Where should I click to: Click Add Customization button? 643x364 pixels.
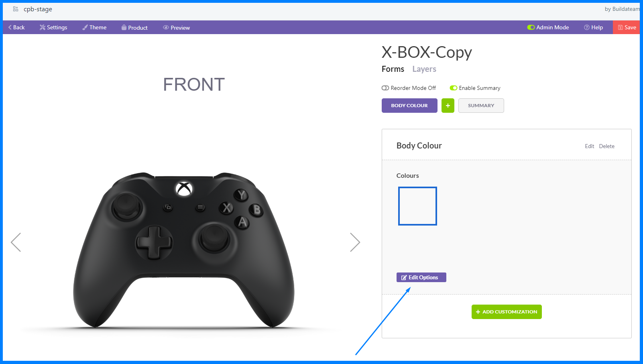click(507, 312)
